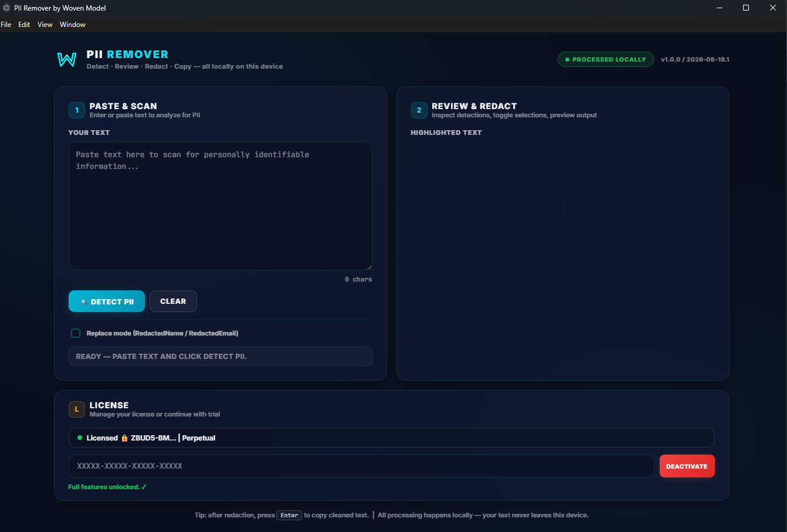Viewport: 787px width, 532px height.
Task: Open the Edit menu
Action: (x=24, y=25)
